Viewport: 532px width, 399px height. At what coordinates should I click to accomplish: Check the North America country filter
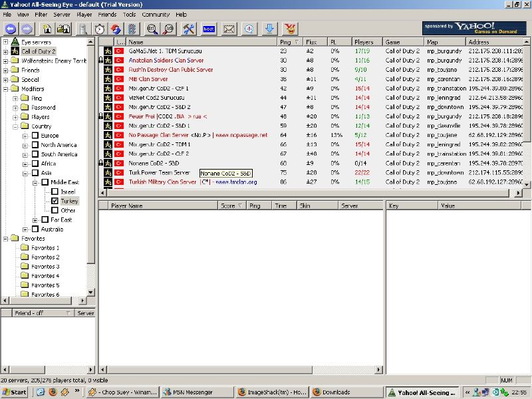(35, 145)
